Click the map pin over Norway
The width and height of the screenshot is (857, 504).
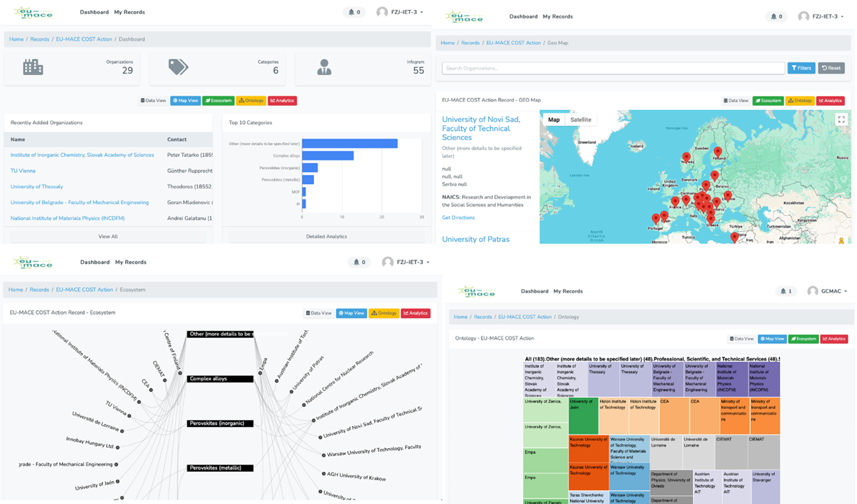pyautogui.click(x=686, y=158)
